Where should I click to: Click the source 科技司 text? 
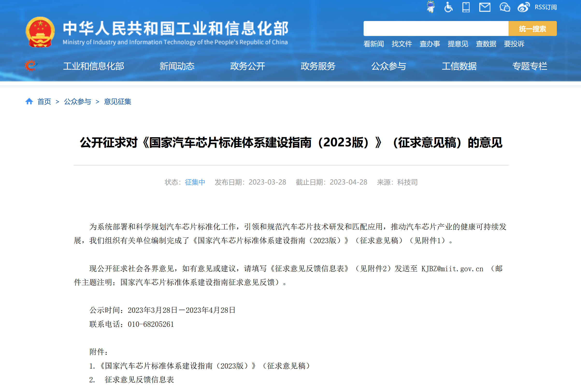[x=408, y=182]
